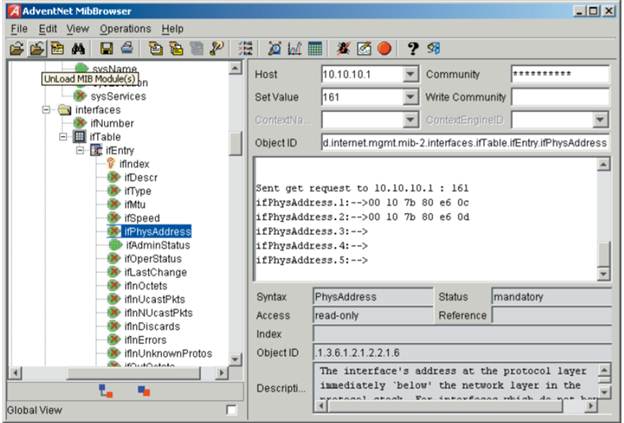Click the Load MIB module toolbar icon
624x423 pixels.
click(x=17, y=48)
